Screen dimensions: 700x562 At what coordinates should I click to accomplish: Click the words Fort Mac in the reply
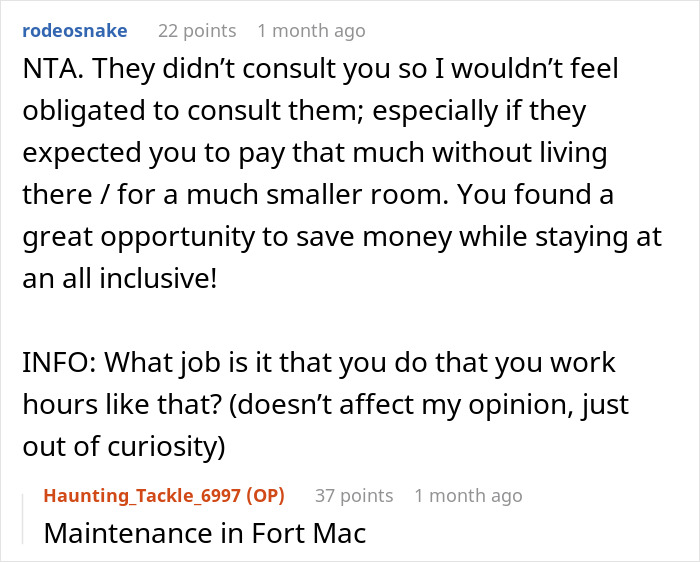pyautogui.click(x=309, y=533)
